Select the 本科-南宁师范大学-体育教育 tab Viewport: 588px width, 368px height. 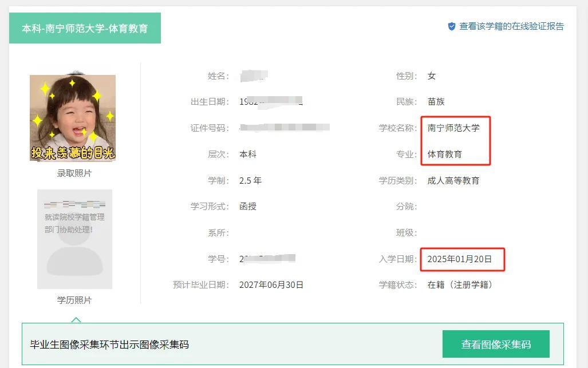click(x=85, y=28)
